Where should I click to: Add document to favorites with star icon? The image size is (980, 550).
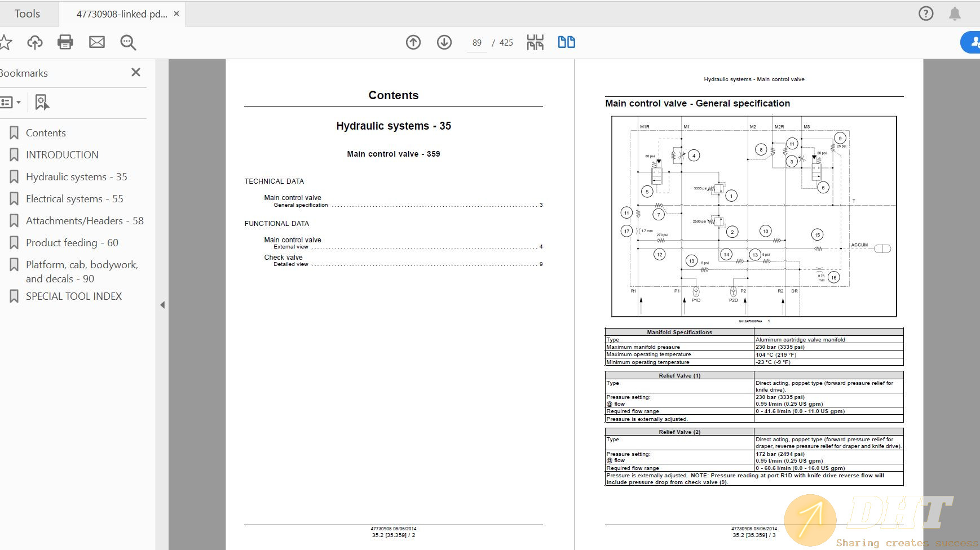tap(6, 42)
